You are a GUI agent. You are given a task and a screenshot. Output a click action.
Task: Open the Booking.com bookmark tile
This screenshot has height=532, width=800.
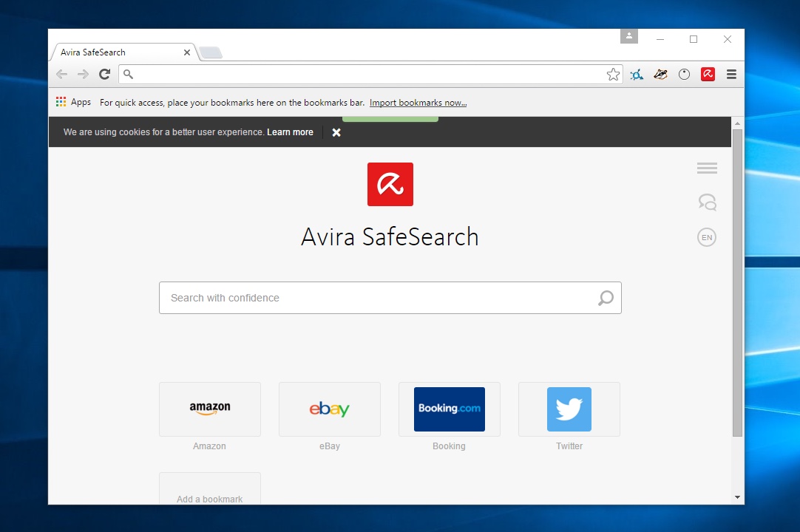click(x=450, y=409)
